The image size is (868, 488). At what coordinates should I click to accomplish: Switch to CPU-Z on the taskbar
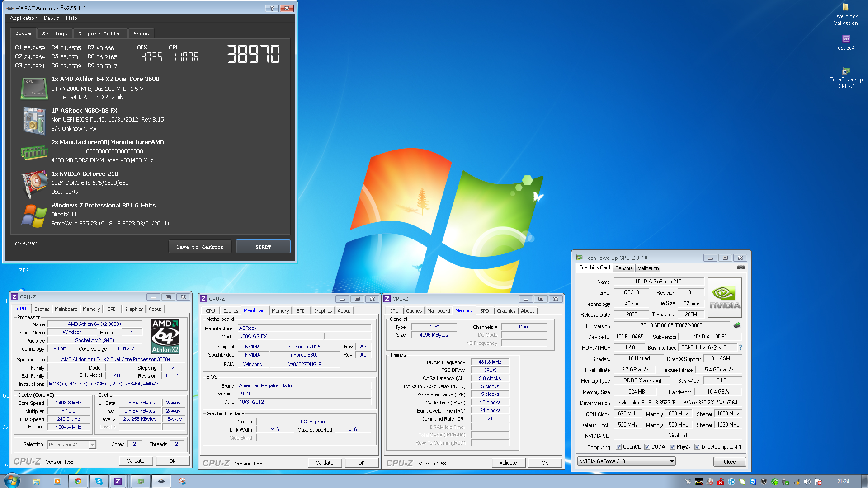[118, 481]
